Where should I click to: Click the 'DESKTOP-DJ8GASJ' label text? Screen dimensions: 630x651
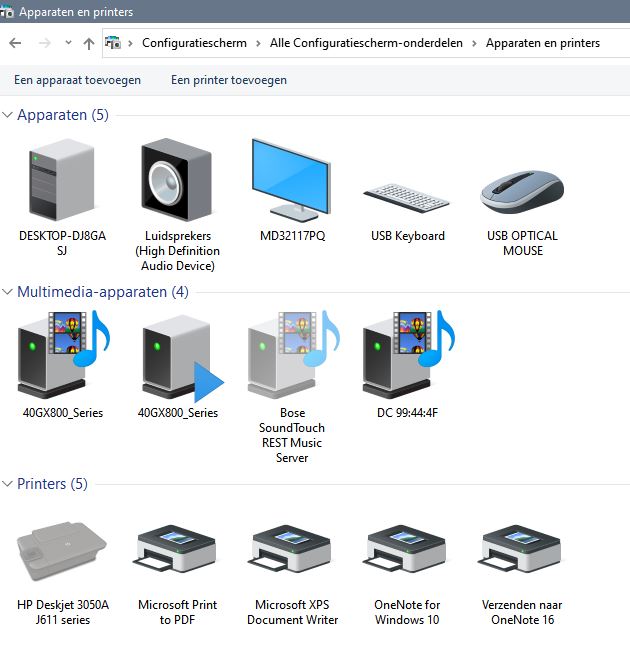(x=62, y=243)
